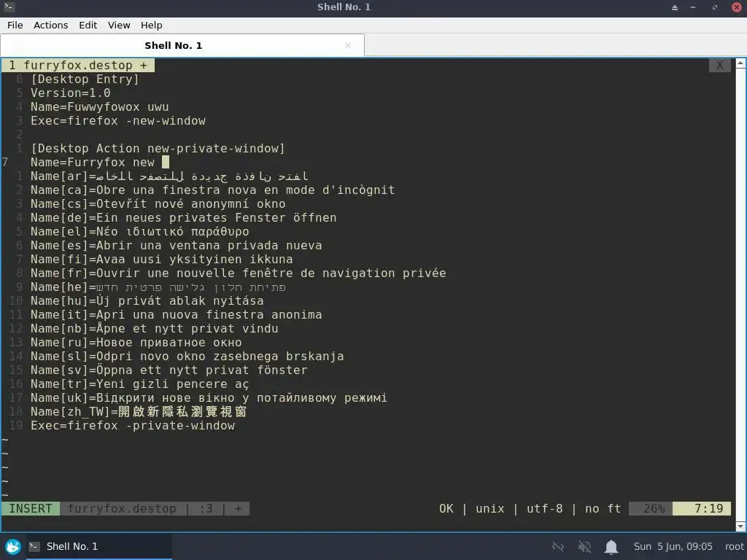The image size is (747, 560).
Task: Click the Name[fr]=Ouvrir une nouvelle line
Action: click(239, 273)
